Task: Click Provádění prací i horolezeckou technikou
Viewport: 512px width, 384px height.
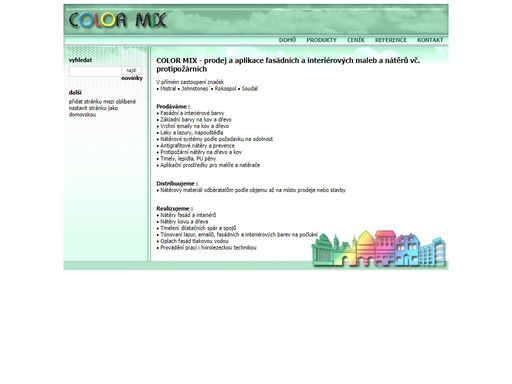Action: coord(208,248)
